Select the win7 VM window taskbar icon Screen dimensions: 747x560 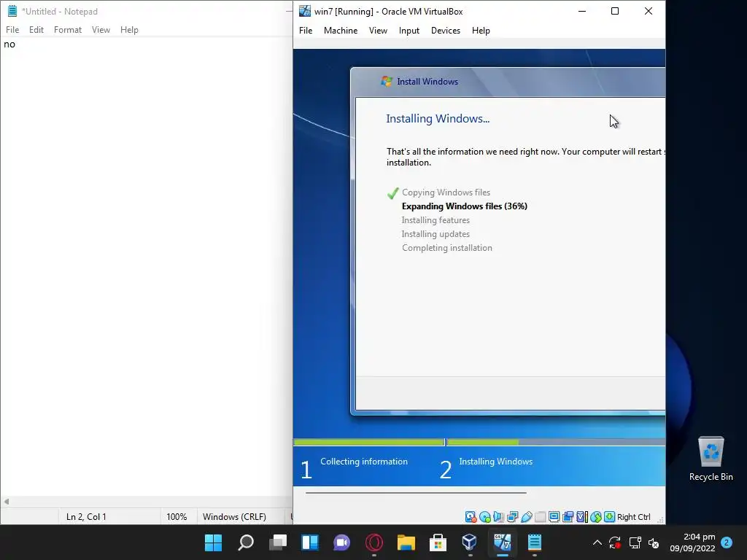coord(502,542)
